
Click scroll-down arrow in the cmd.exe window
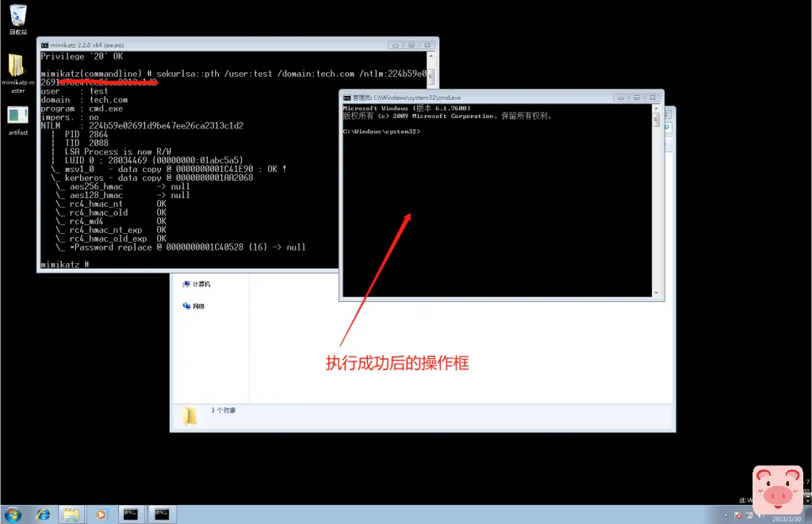pyautogui.click(x=656, y=293)
